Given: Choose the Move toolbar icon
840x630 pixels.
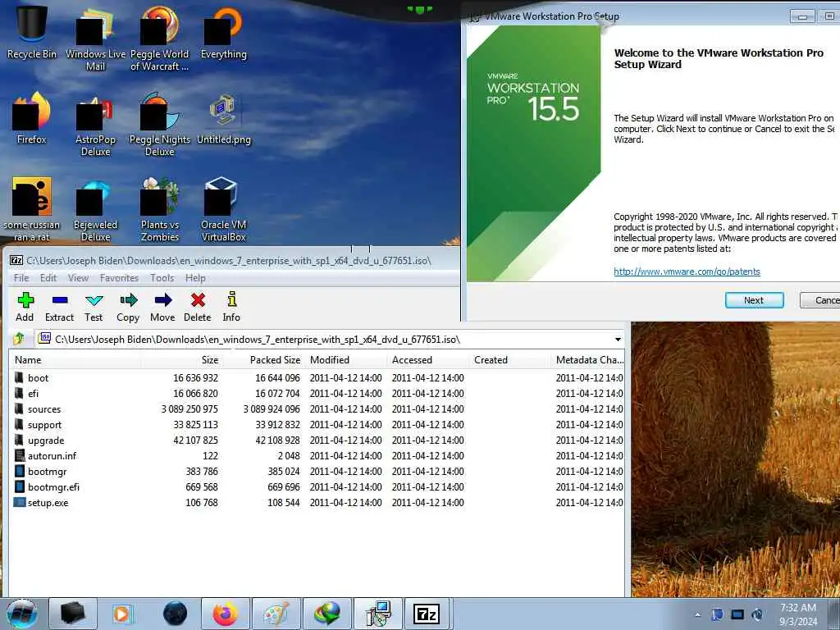Looking at the screenshot, I should (x=162, y=307).
